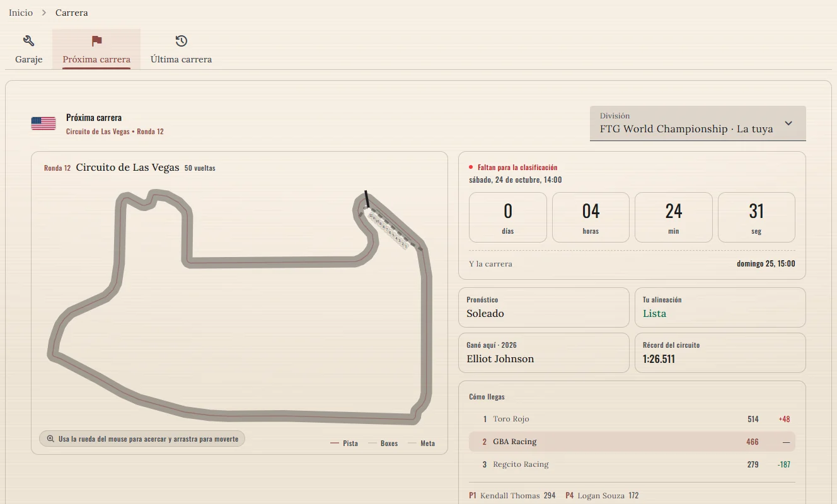Click the mouse wheel zoom hint pill

coord(142,438)
